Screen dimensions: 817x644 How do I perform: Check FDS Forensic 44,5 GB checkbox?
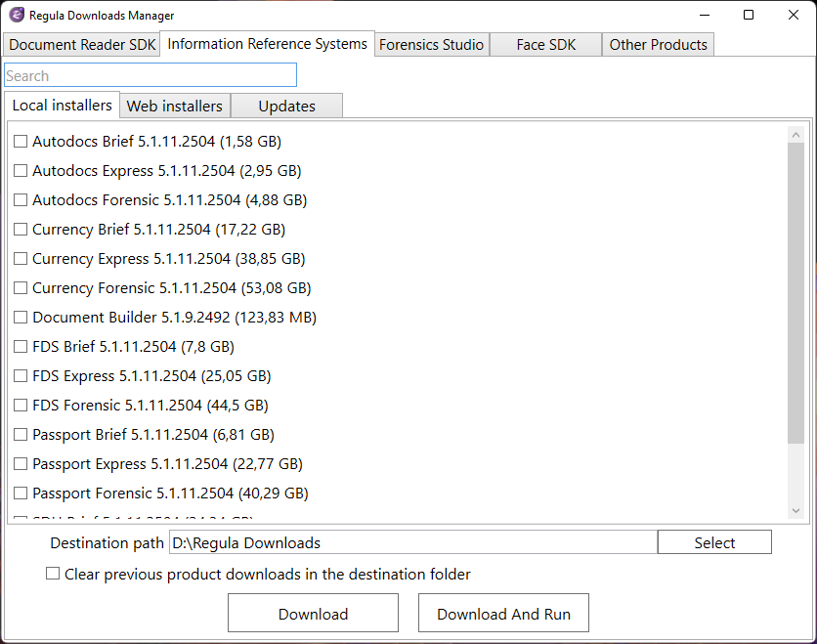[x=21, y=405]
